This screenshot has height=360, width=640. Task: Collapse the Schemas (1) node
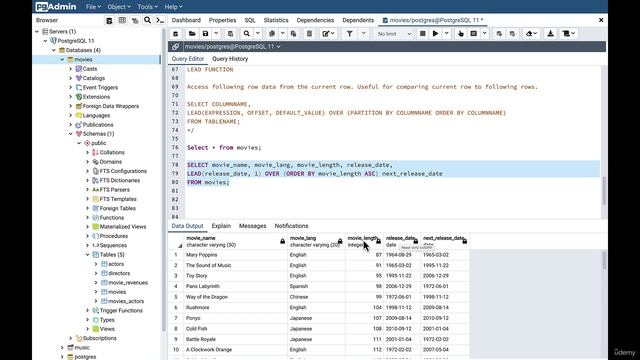coord(71,134)
